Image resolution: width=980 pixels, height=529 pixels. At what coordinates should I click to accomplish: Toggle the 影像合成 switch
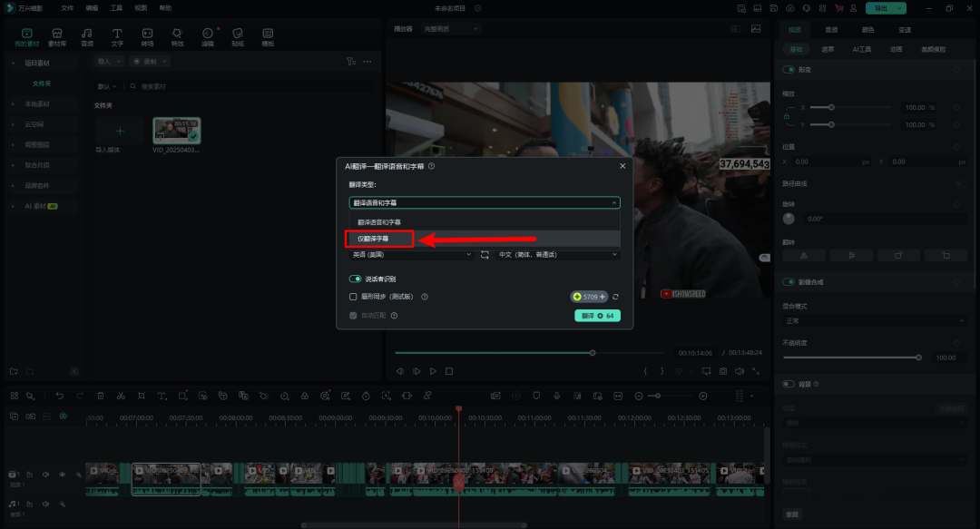(789, 282)
